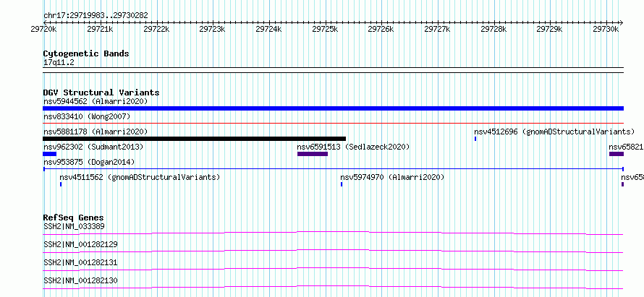Select the small blue nsv4512696 marker
Viewport: 644px width, 297px height.
point(475,139)
